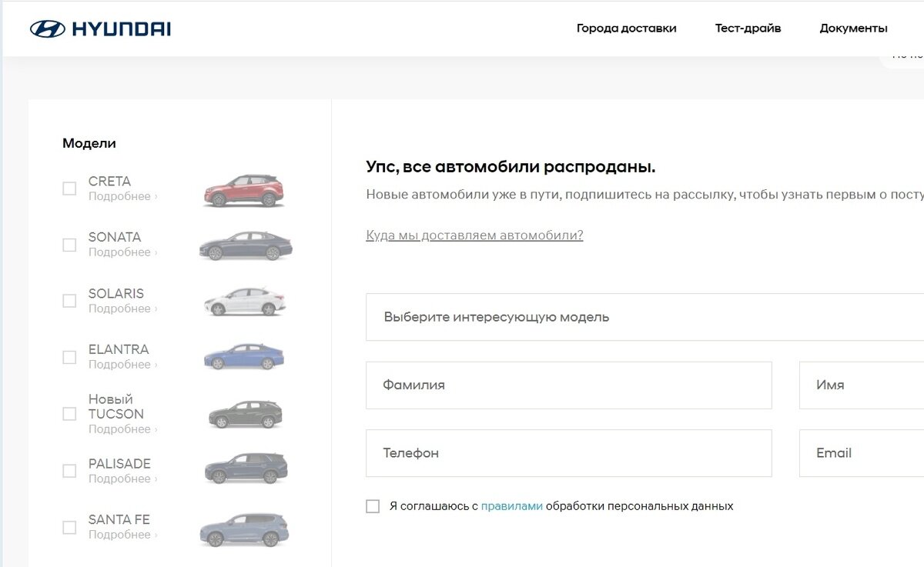Click the dark SONATA car thumbnail

(246, 245)
